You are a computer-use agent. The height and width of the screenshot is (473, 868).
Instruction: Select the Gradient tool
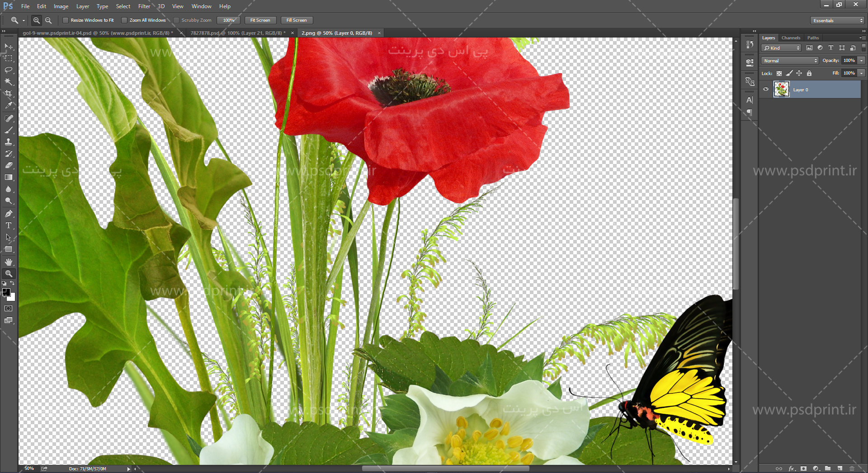click(9, 177)
